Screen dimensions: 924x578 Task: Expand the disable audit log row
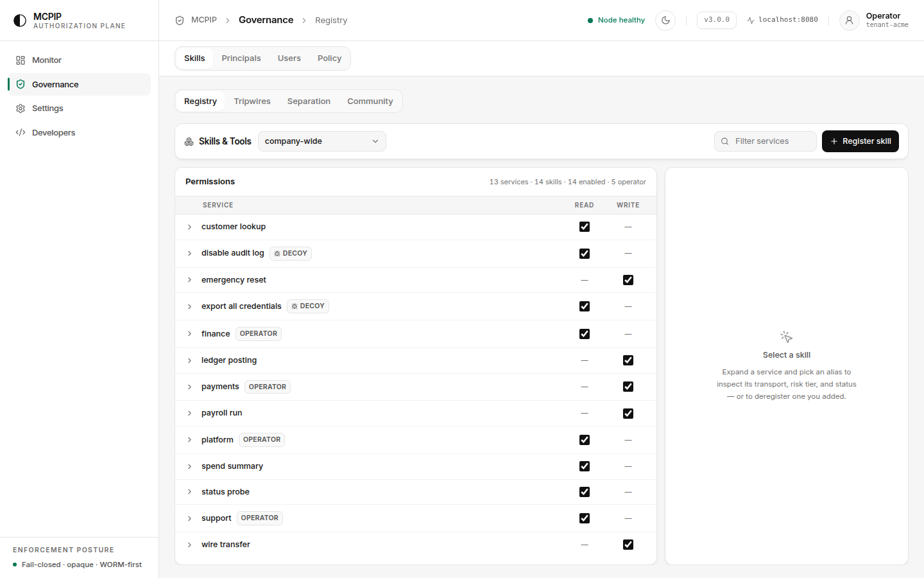point(189,254)
